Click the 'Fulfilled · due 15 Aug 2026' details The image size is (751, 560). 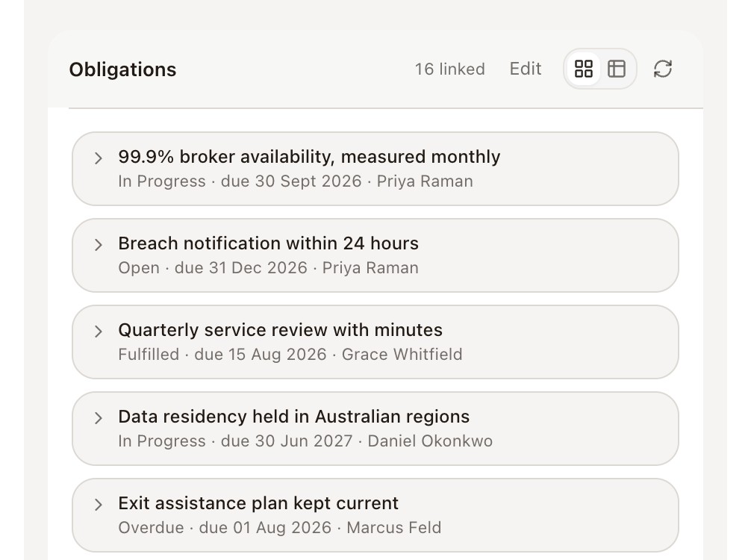tap(222, 355)
